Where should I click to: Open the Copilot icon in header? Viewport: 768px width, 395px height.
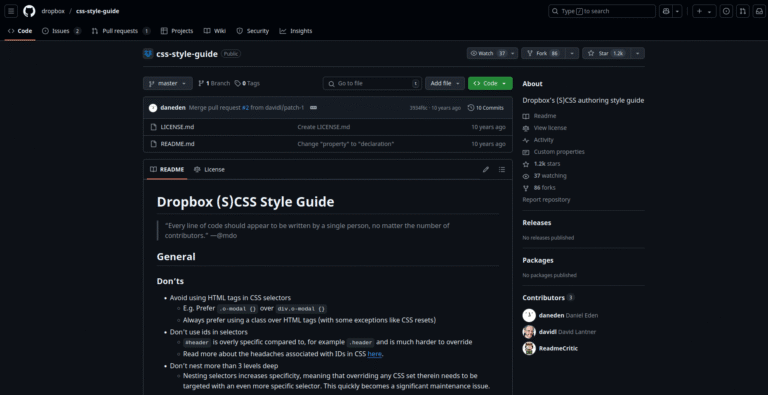[x=666, y=11]
